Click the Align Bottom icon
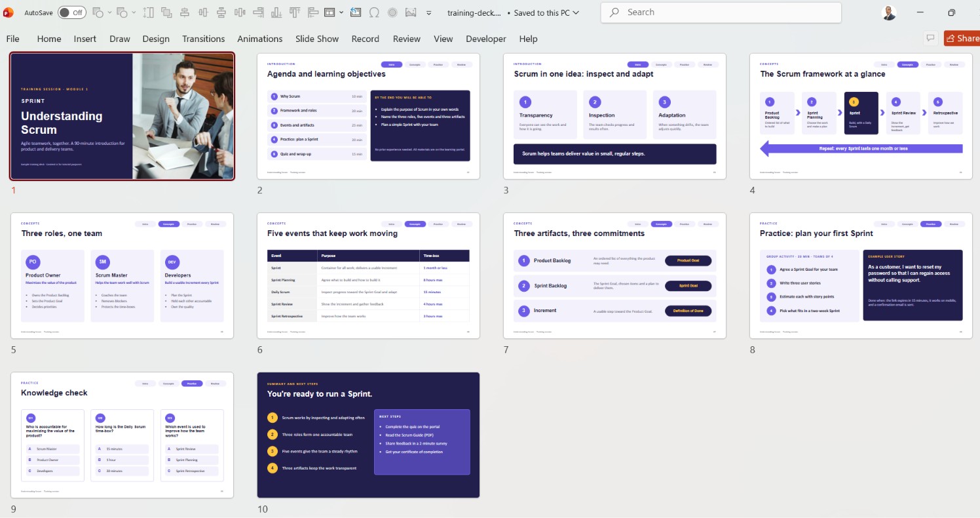 [276, 12]
